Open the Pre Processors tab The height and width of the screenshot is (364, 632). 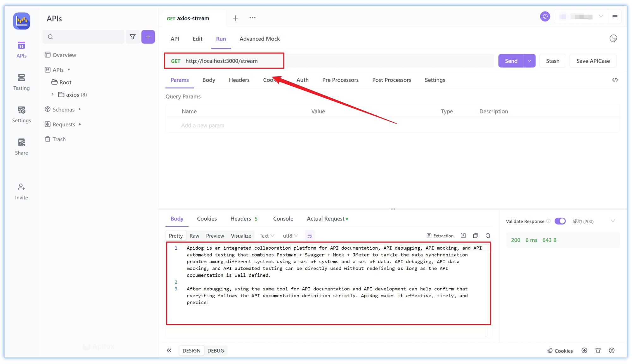[340, 80]
